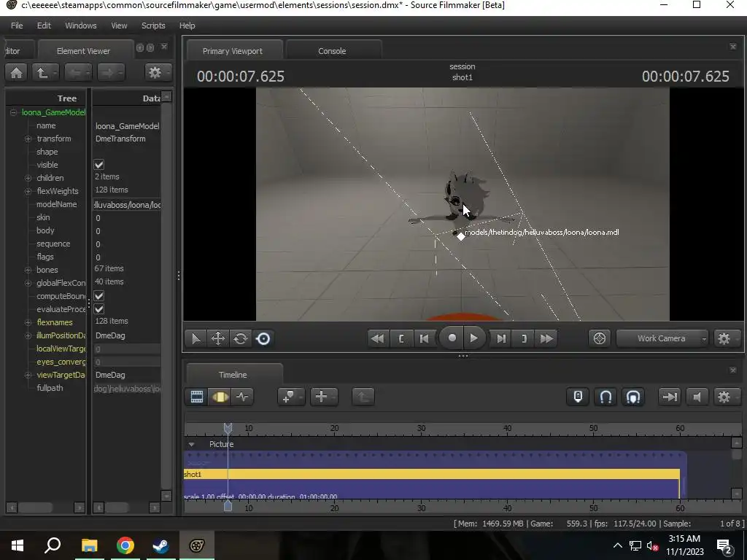This screenshot has width=747, height=560.
Task: Uncheck the visible checkbox
Action: click(x=99, y=165)
